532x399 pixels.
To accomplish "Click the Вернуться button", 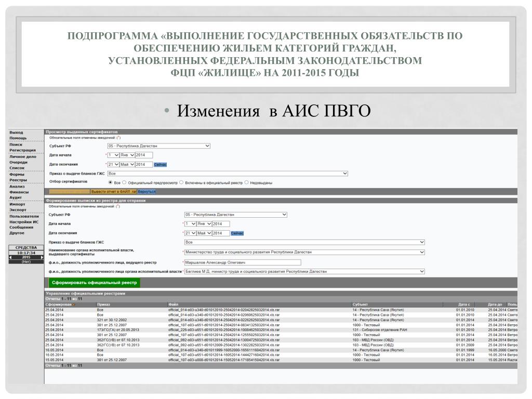I will (147, 192).
